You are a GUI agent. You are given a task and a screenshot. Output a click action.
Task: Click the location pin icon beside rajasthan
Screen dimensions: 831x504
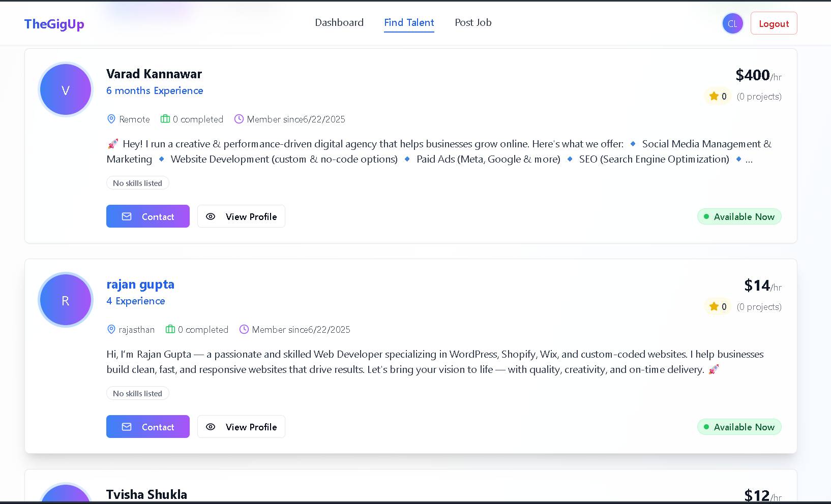click(111, 329)
